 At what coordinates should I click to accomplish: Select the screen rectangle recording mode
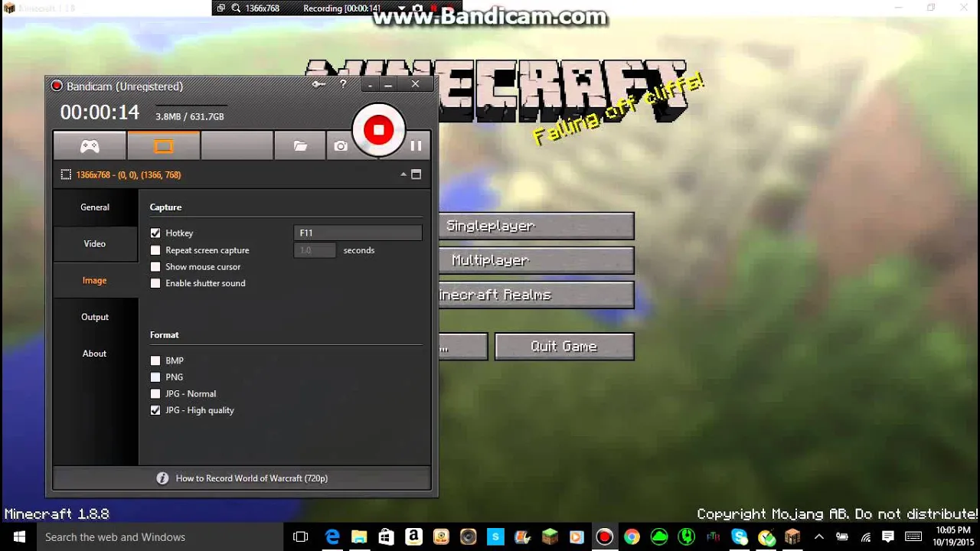pyautogui.click(x=163, y=145)
